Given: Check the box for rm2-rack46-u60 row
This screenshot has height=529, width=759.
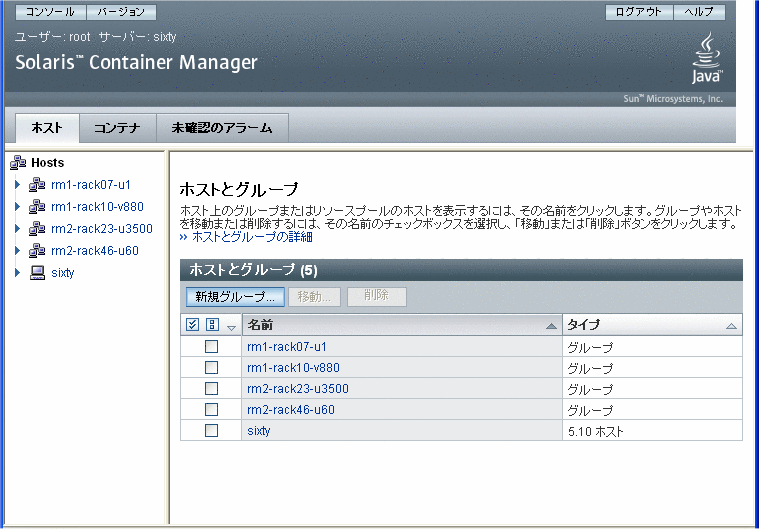Looking at the screenshot, I should click(211, 409).
